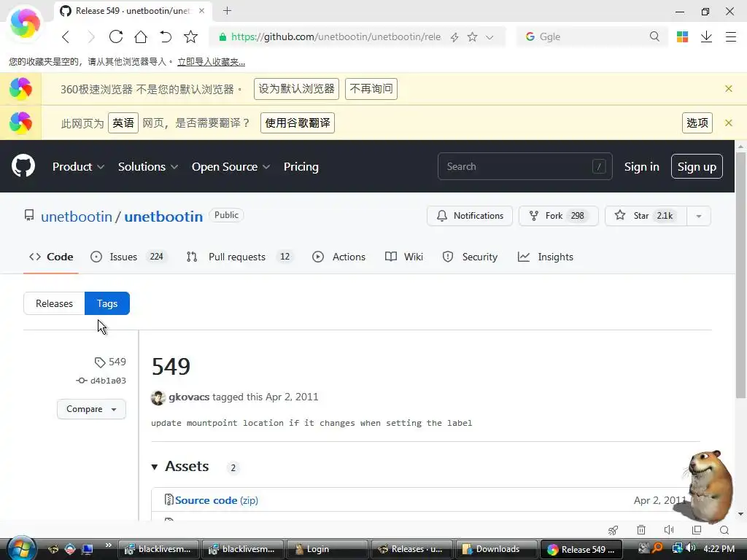Expand the Solutions menu
Image resolution: width=747 pixels, height=560 pixels.
[147, 167]
